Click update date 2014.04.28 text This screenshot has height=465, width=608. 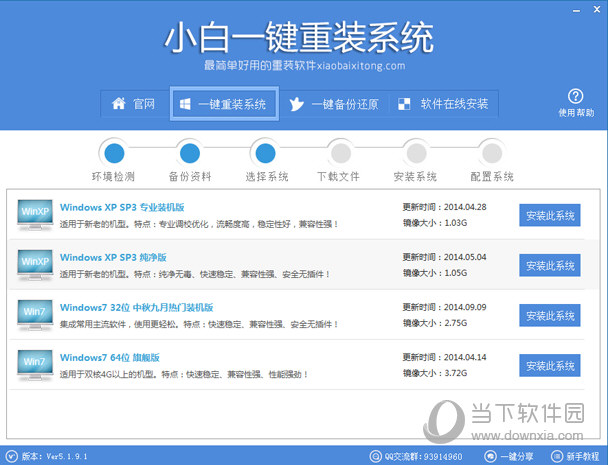pyautogui.click(x=465, y=207)
